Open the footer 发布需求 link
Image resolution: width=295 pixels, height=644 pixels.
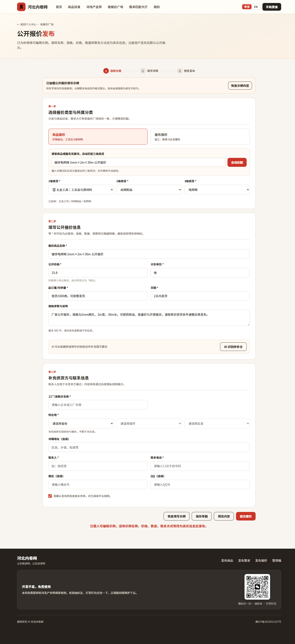coord(244,560)
